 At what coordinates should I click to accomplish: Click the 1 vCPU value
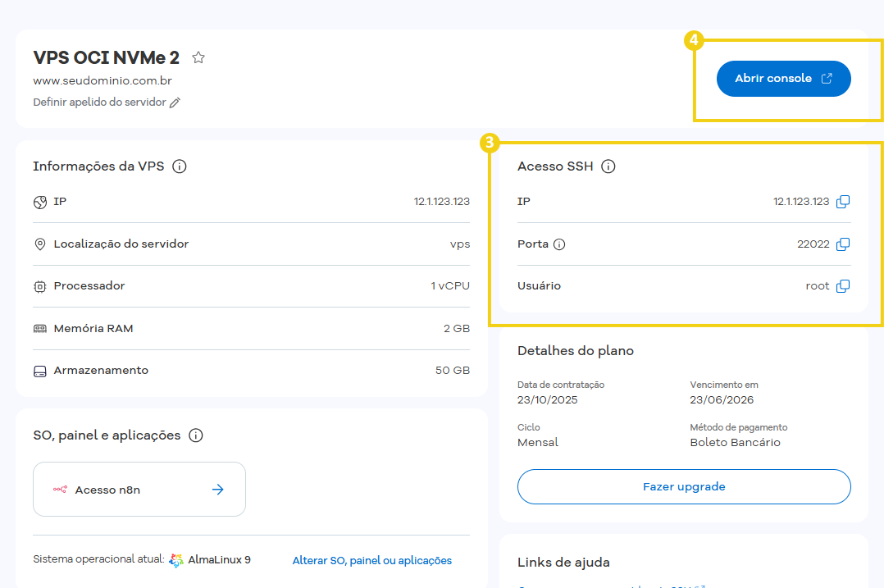pos(450,286)
